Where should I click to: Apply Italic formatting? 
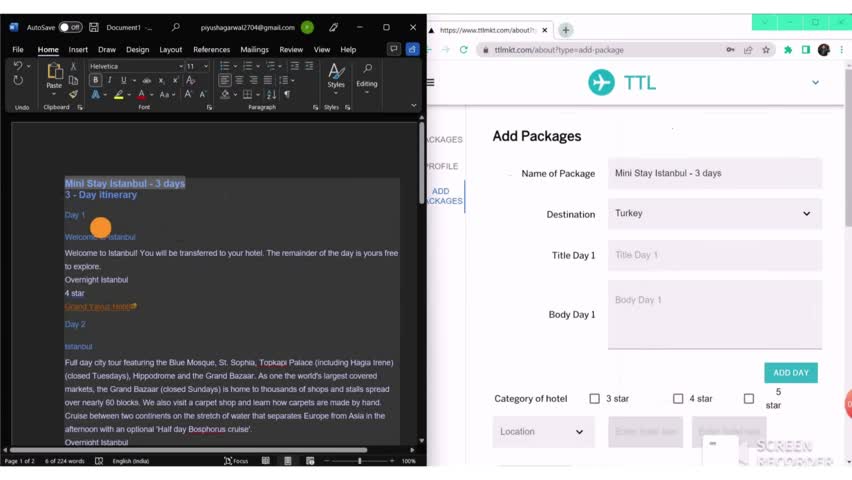(110, 80)
